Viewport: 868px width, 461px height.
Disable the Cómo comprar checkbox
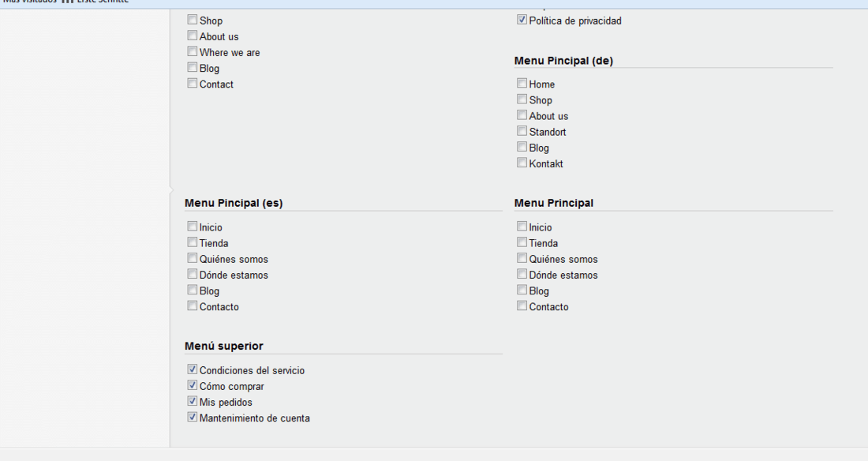(x=192, y=386)
